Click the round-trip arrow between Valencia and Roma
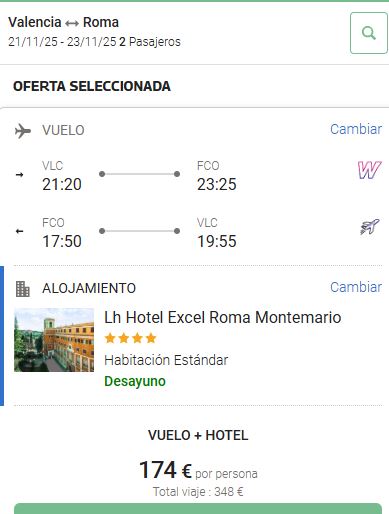389x514 pixels. (x=72, y=23)
